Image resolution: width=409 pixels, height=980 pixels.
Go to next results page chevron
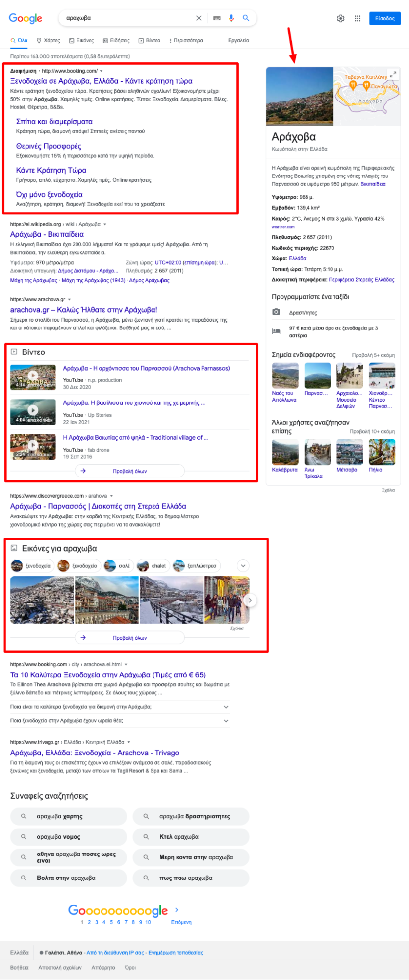coord(177,910)
